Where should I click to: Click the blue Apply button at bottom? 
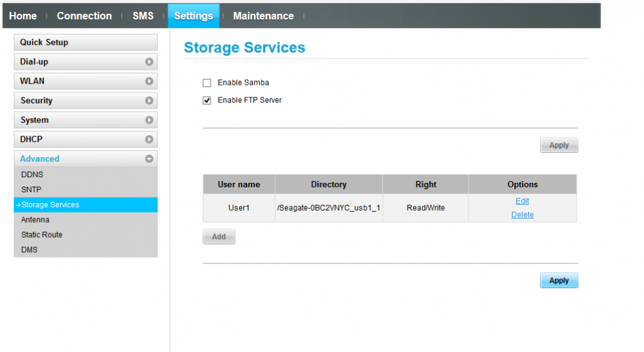558,281
